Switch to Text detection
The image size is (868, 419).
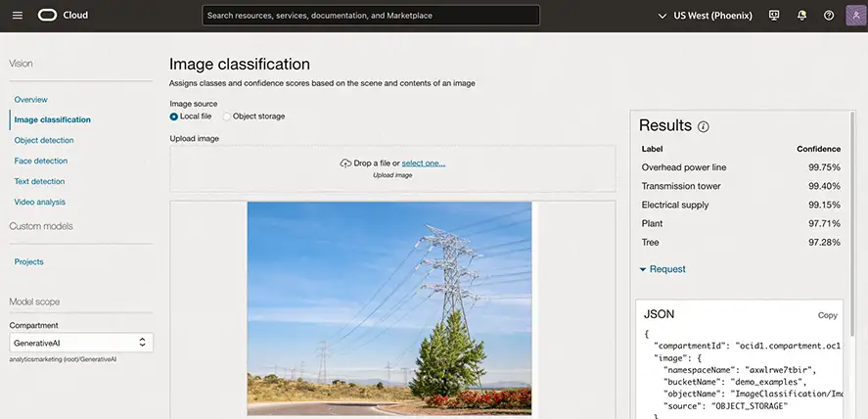[x=40, y=181]
